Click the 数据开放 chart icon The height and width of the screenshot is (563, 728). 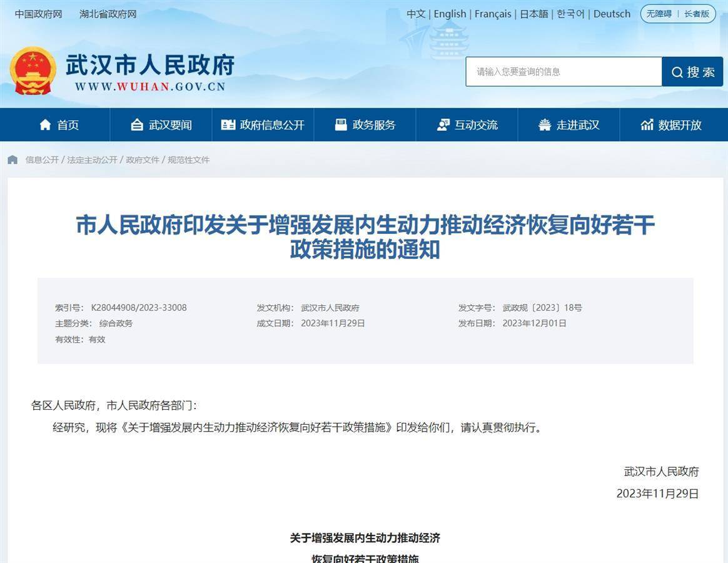click(x=647, y=125)
